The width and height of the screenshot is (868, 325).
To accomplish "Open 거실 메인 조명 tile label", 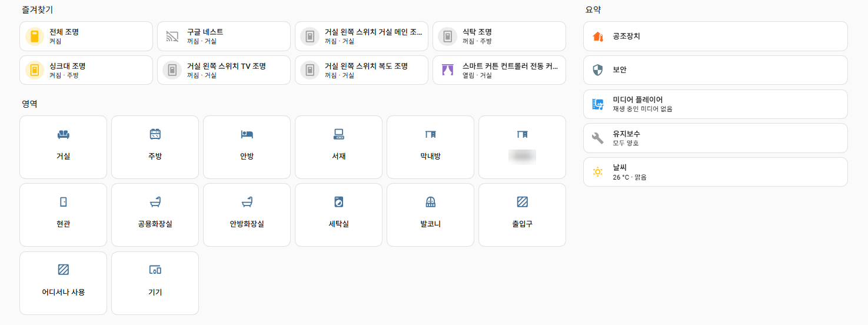I will click(x=374, y=32).
